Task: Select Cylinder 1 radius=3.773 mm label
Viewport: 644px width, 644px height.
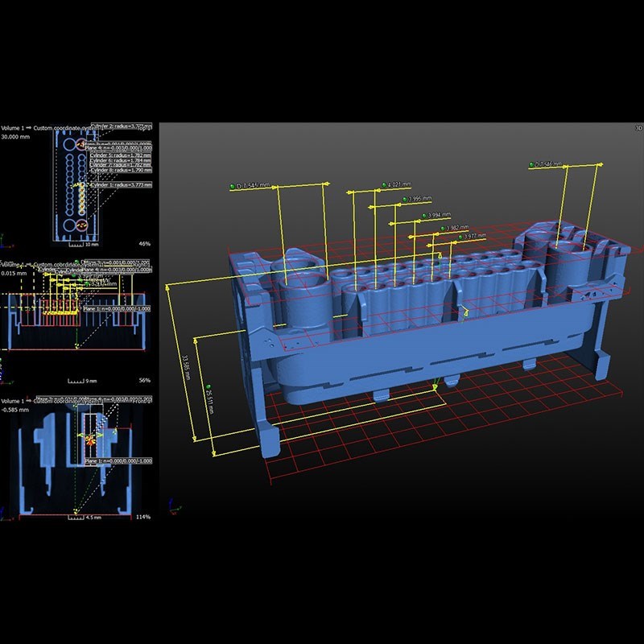Action: click(x=122, y=185)
